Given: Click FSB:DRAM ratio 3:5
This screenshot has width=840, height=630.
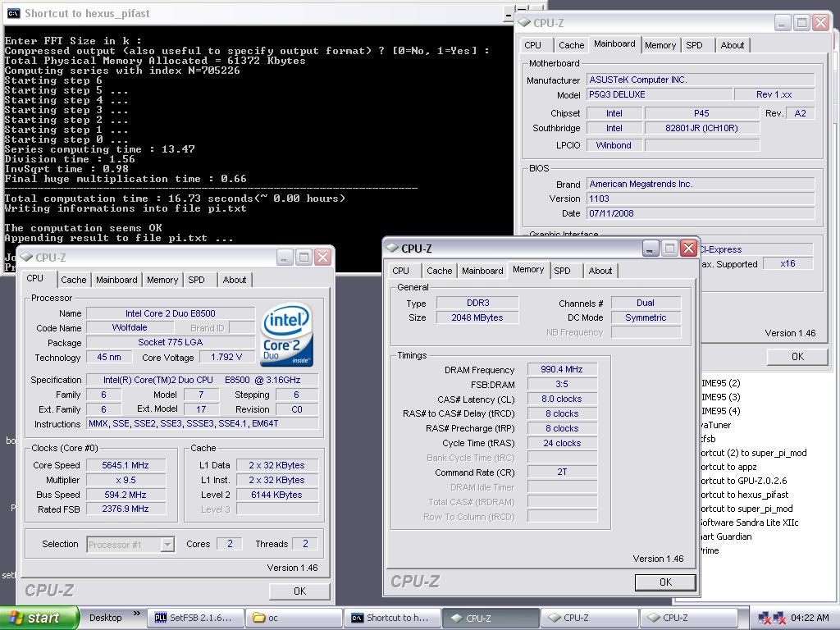Looking at the screenshot, I should point(562,384).
